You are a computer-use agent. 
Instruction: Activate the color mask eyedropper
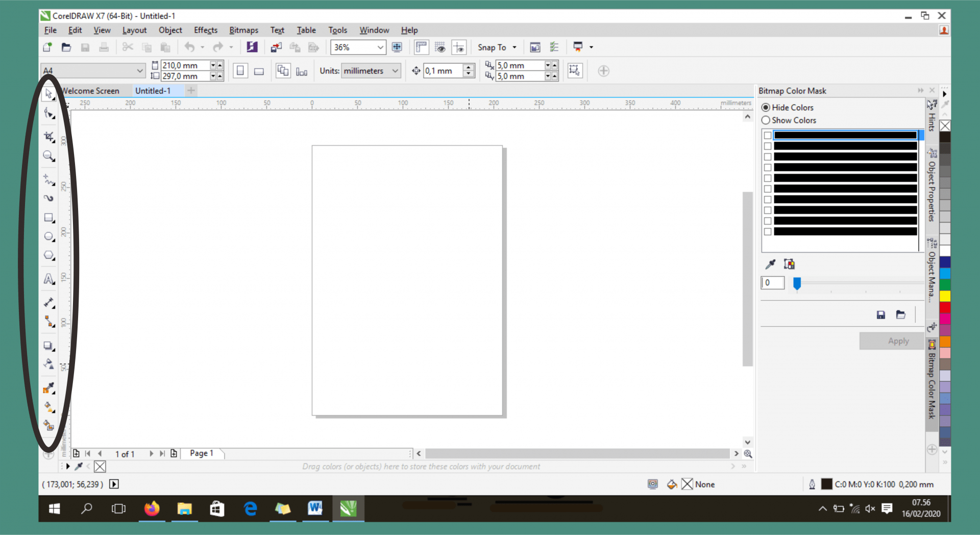(769, 264)
